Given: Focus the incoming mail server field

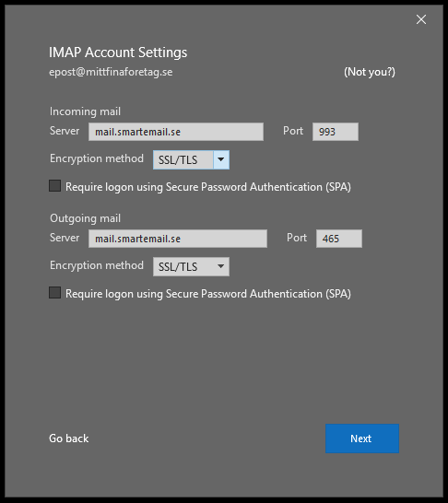Looking at the screenshot, I should (x=176, y=132).
